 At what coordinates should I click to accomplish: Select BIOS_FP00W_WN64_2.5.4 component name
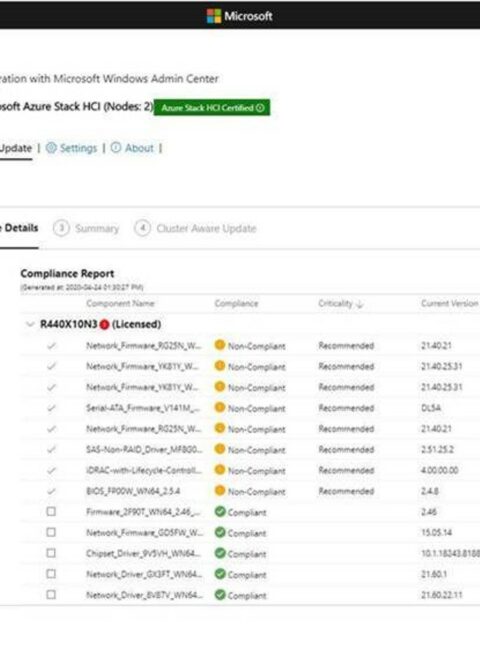pos(133,491)
